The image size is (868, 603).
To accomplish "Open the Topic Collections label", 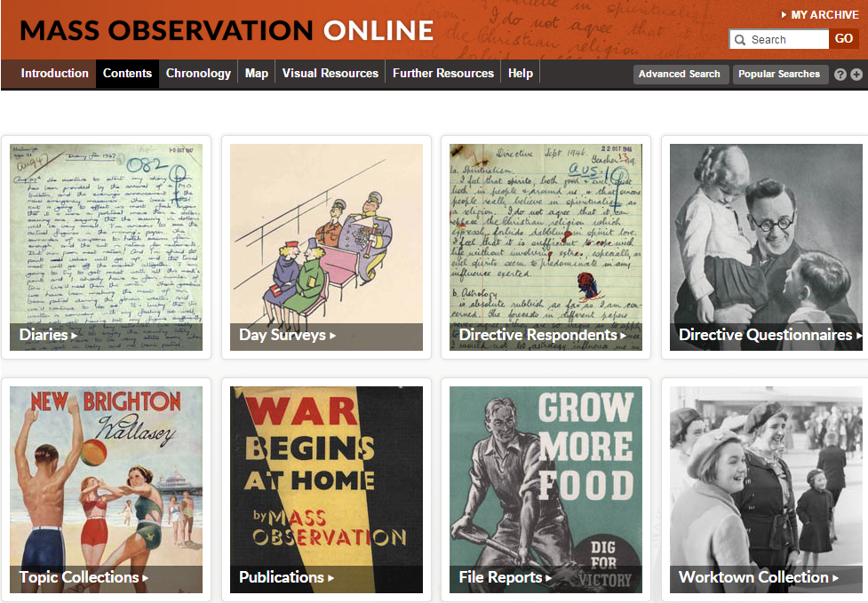I will [84, 577].
